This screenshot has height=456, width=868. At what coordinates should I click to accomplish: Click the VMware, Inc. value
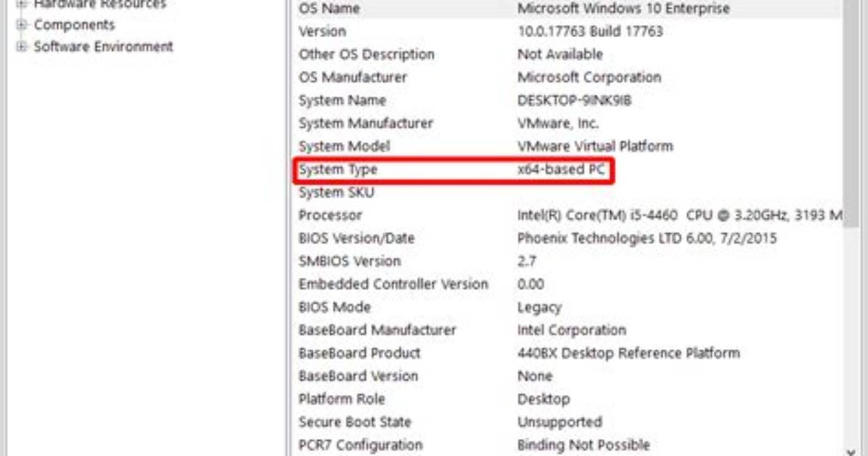coord(558,123)
